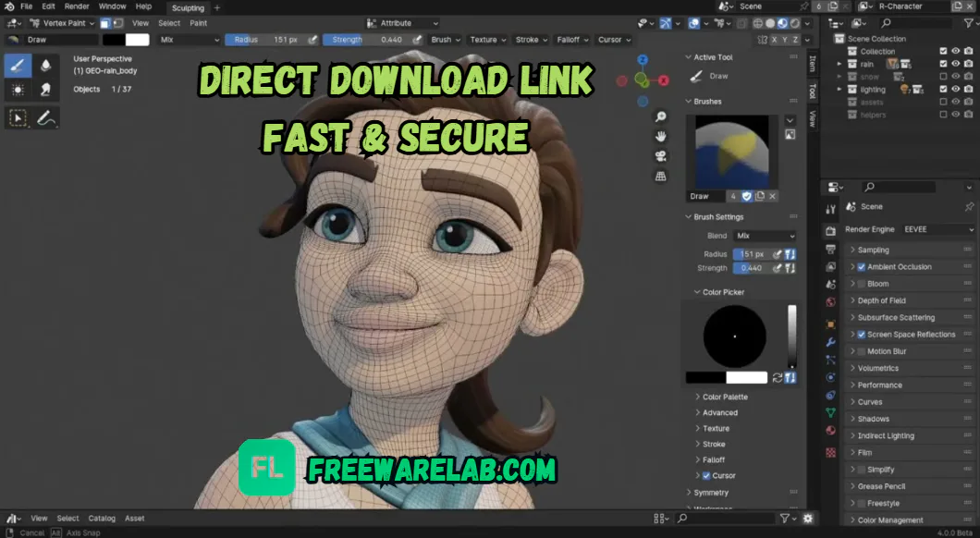Open the Object properties orange square icon
The image size is (980, 538).
tap(830, 324)
